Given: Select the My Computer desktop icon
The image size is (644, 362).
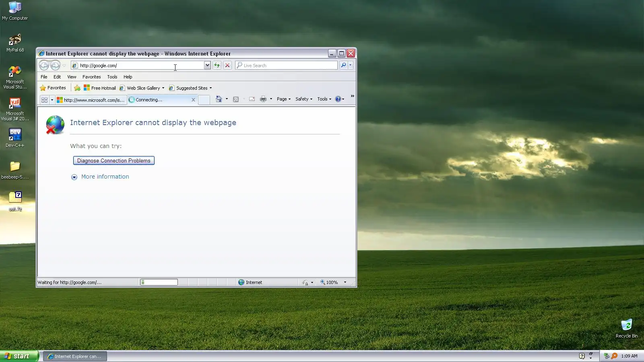Looking at the screenshot, I should pos(15,11).
